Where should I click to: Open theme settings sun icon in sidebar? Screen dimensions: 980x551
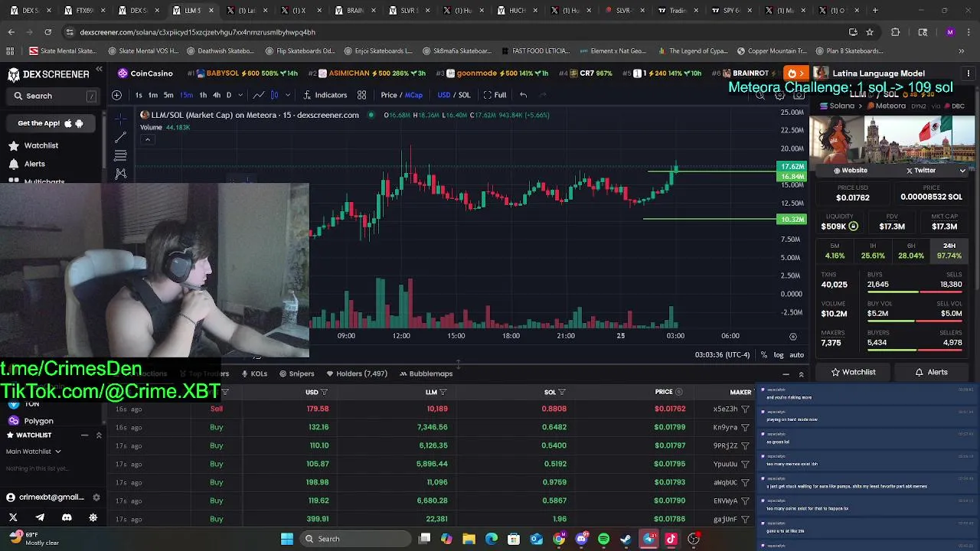pyautogui.click(x=93, y=517)
